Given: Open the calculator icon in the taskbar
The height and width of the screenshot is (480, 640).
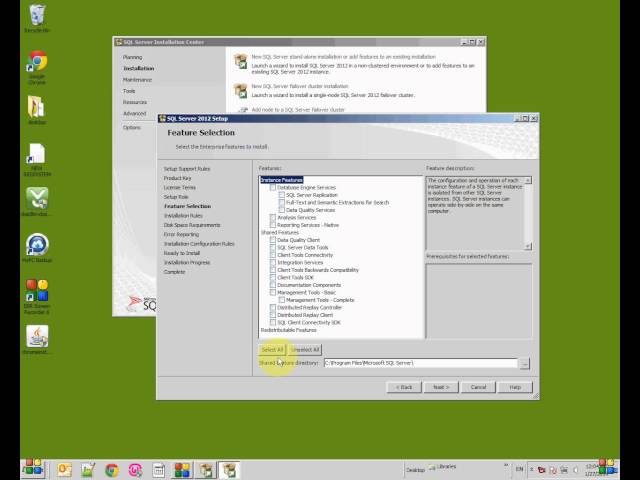Looking at the screenshot, I should 158,470.
